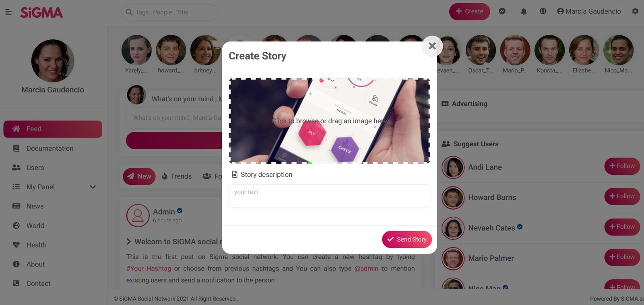Click the story image upload area
The width and height of the screenshot is (644, 305).
tap(330, 121)
